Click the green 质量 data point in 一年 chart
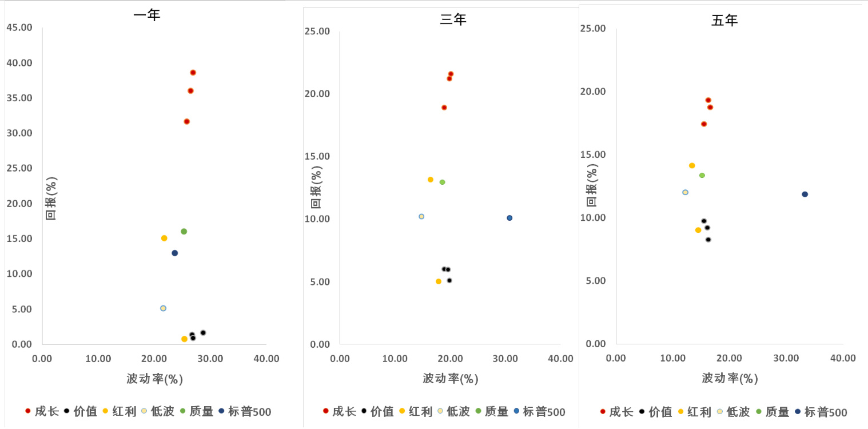Screen dimensions: 868x429 coord(184,232)
